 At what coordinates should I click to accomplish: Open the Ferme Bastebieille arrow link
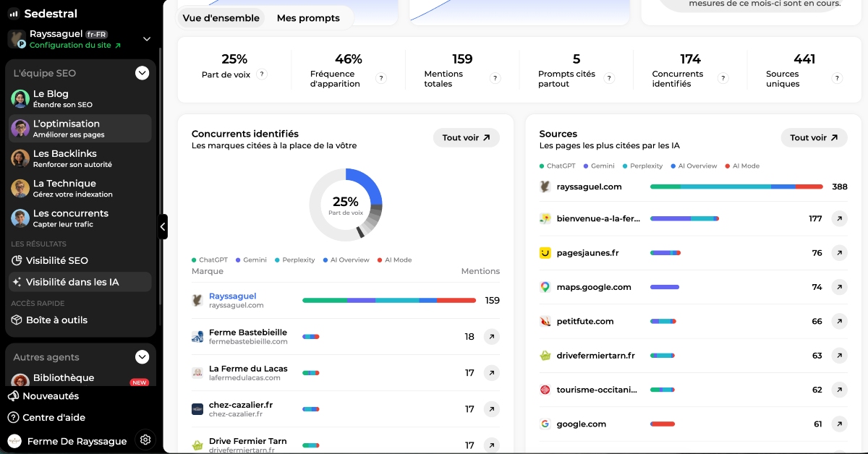tap(491, 336)
